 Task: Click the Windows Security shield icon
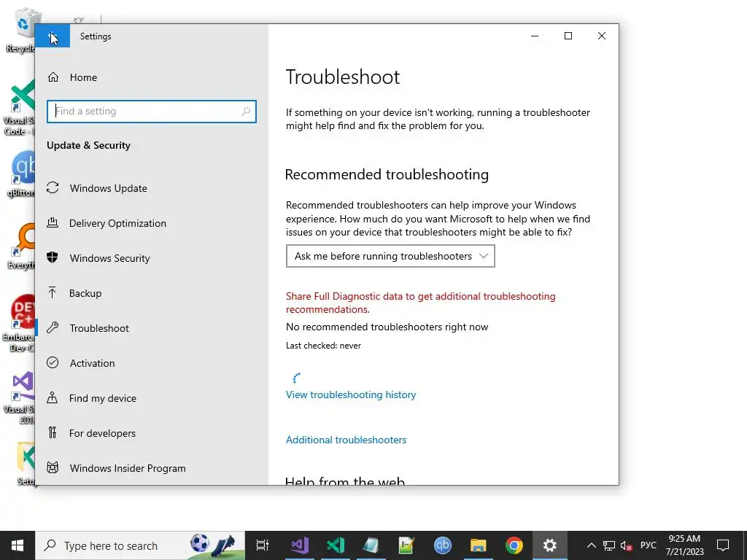pos(53,257)
